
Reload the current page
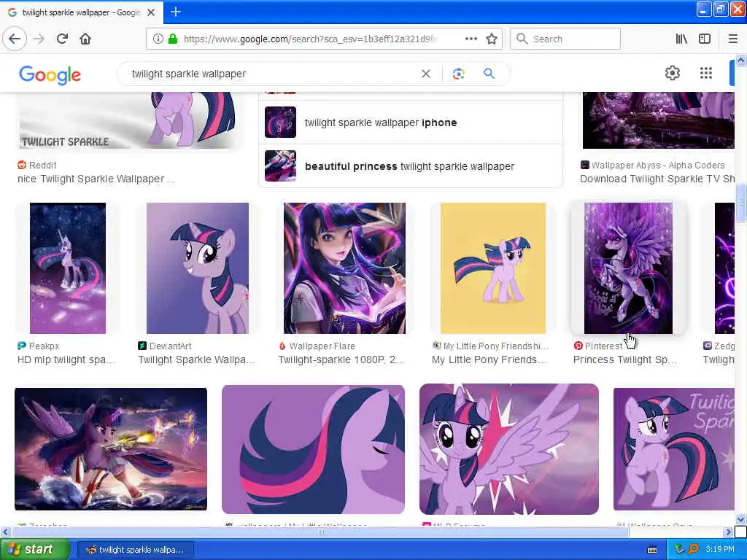click(62, 39)
